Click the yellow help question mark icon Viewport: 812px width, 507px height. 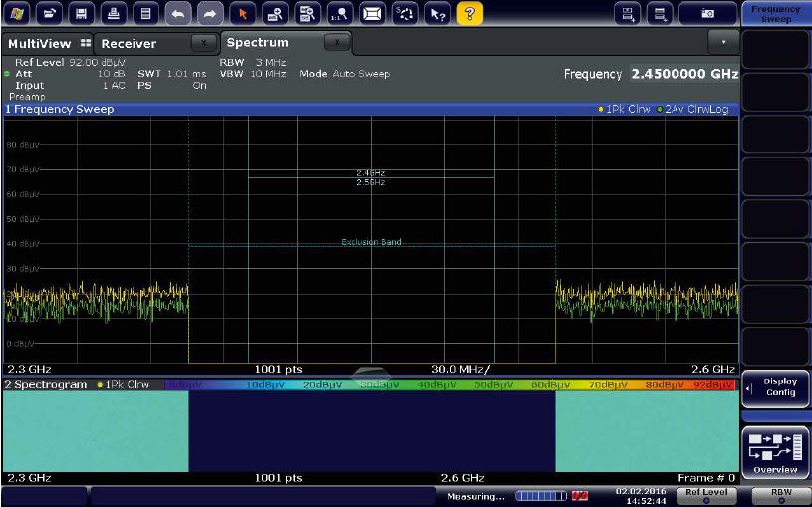[469, 14]
